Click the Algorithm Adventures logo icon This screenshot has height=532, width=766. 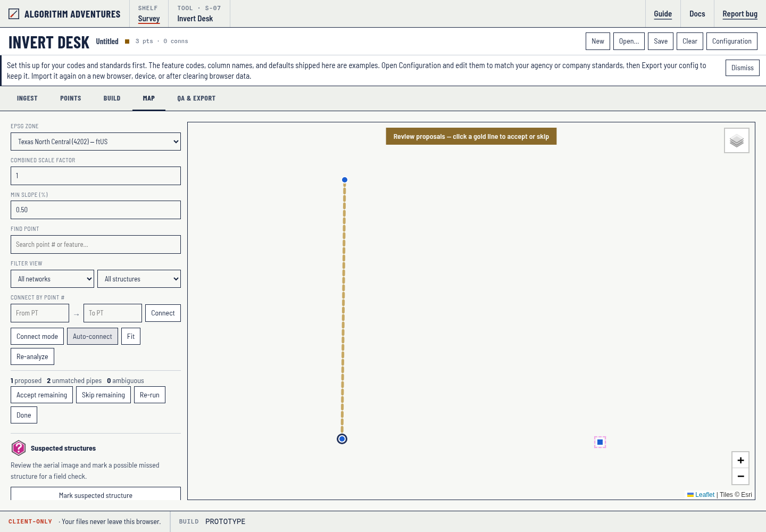point(14,14)
